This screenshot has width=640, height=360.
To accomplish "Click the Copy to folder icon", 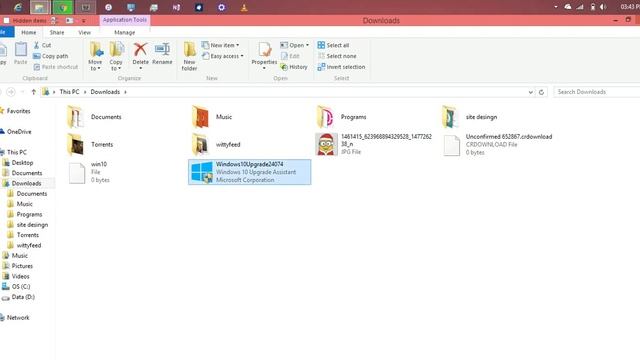I will pos(116,50).
